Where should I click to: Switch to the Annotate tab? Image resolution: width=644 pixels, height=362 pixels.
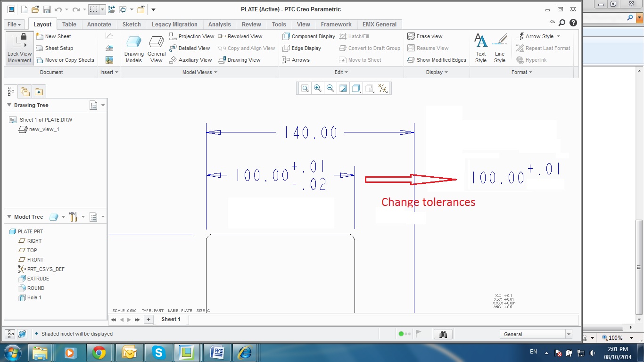(99, 25)
